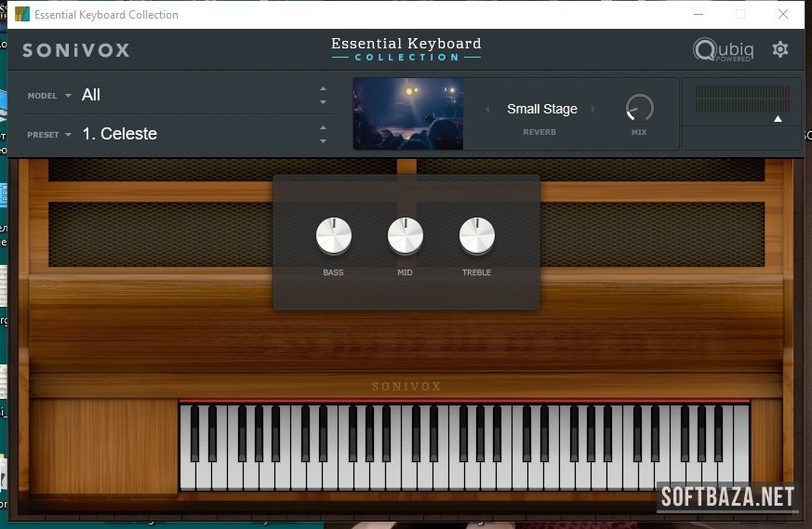The height and width of the screenshot is (529, 812).
Task: Click the SONiVOX brand logo
Action: (x=75, y=50)
